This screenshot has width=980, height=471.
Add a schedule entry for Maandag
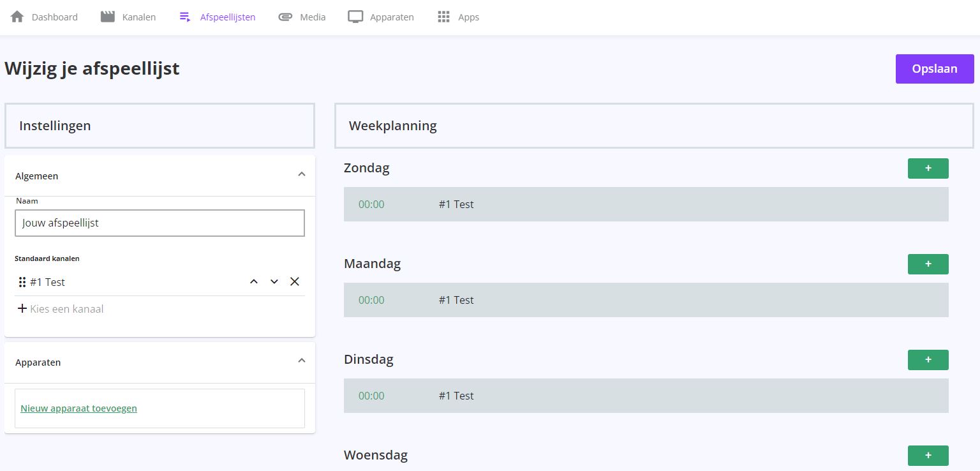(928, 264)
